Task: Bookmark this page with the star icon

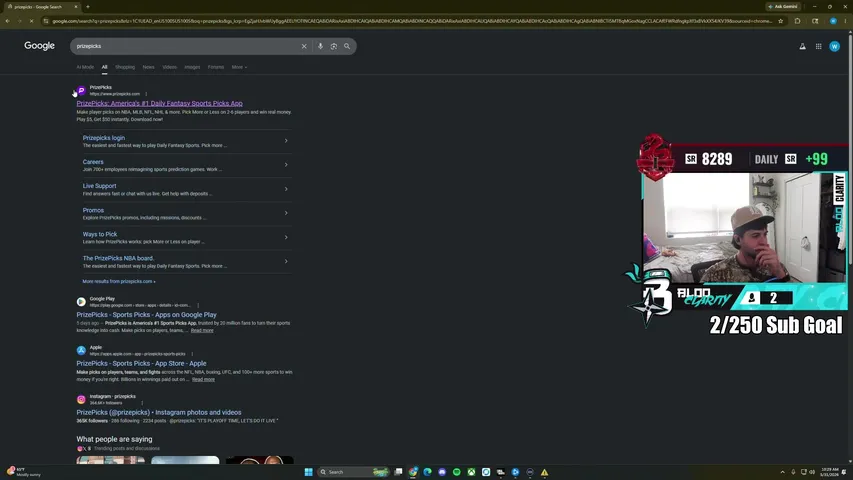Action: click(781, 21)
